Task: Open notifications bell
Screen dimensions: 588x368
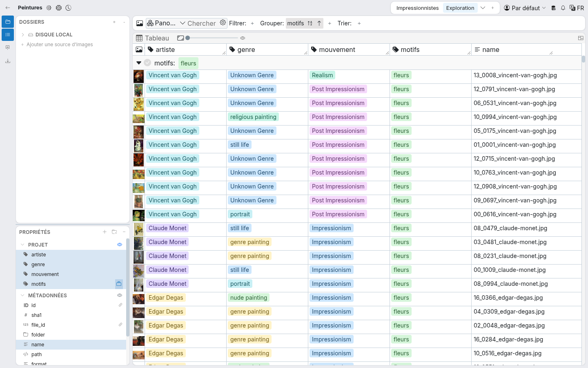Action: [x=563, y=8]
